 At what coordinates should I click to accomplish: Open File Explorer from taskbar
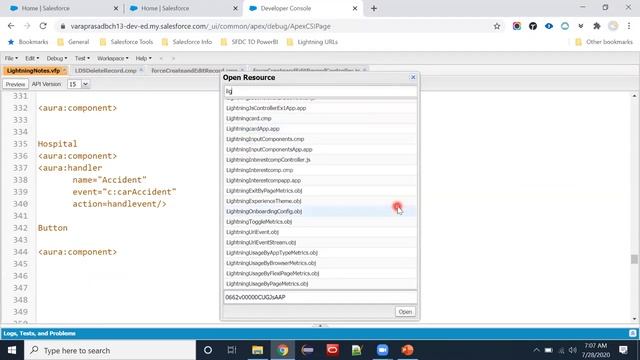257,350
